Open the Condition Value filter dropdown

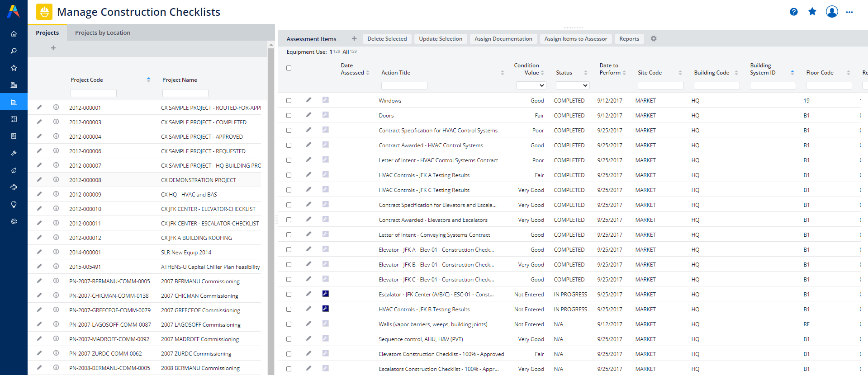(x=531, y=85)
